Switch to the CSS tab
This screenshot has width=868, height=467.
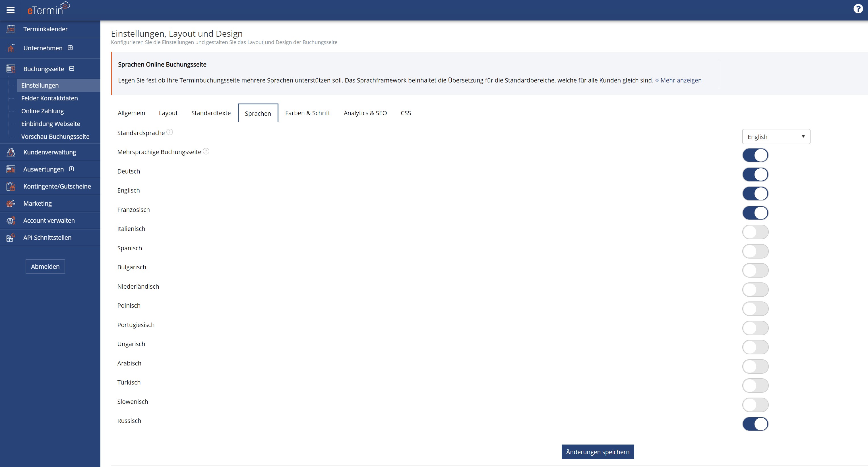406,113
